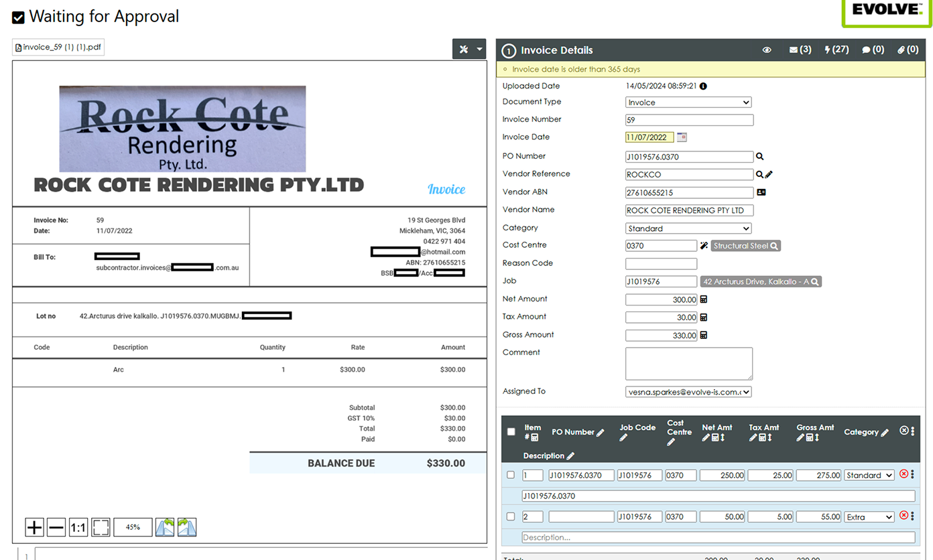933x560 pixels.
Task: Click the Invoice Date field
Action: pyautogui.click(x=649, y=137)
